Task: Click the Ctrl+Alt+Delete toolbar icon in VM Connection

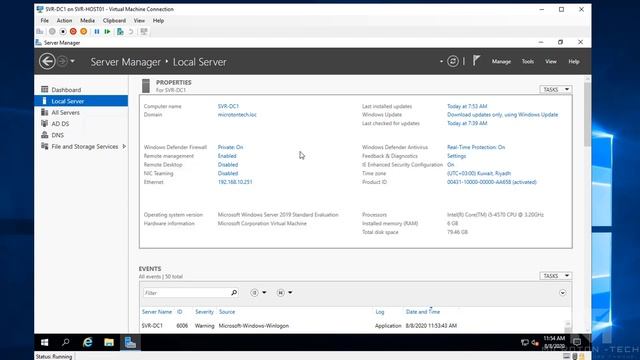Action: (x=40, y=31)
